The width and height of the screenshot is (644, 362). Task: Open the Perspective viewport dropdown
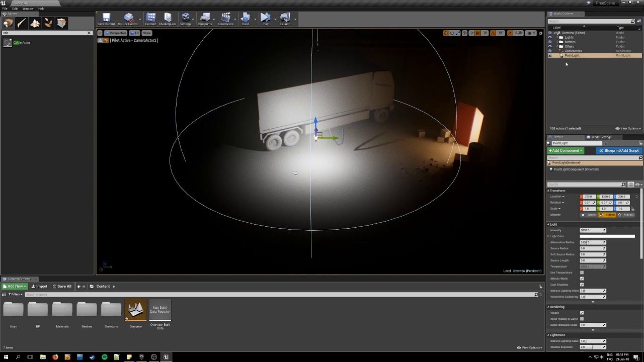click(117, 33)
